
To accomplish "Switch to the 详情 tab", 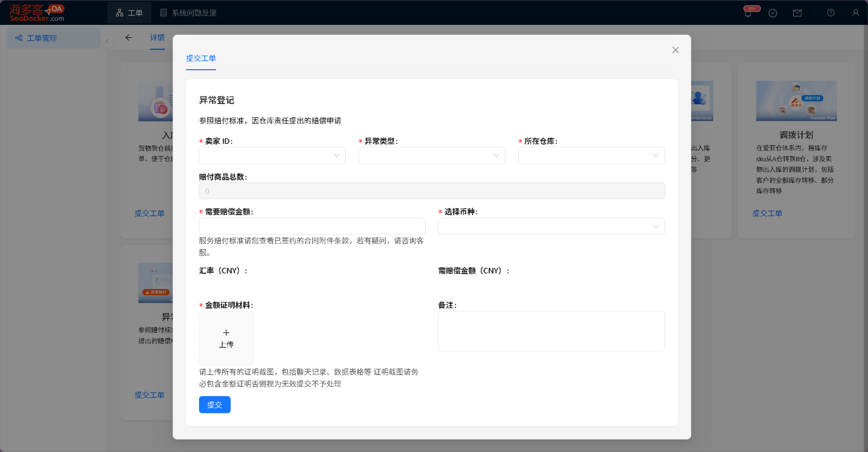I will (x=158, y=38).
